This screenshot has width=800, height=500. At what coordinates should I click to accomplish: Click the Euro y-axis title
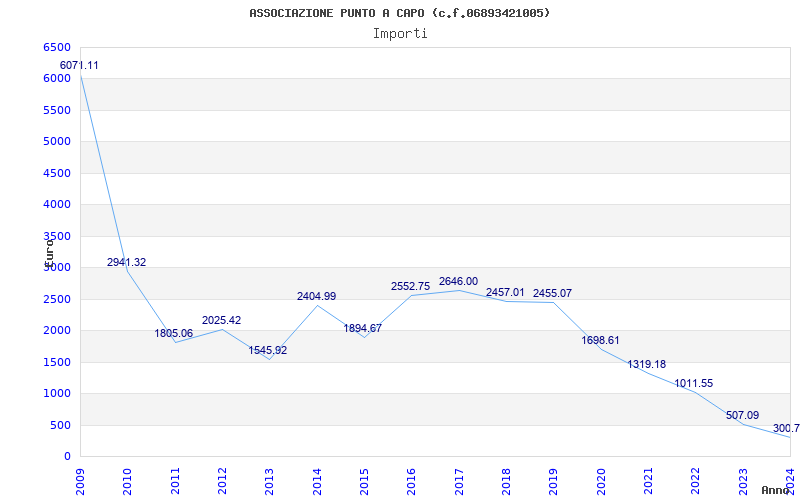(x=49, y=253)
